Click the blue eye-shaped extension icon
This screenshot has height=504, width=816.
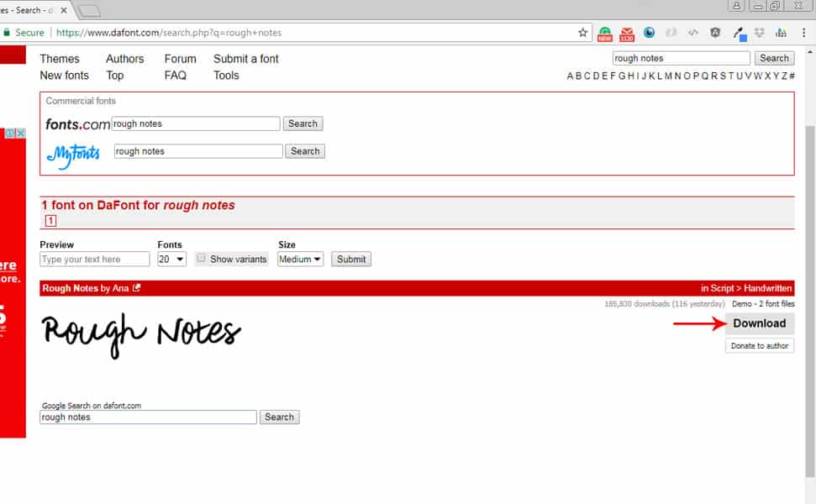tap(649, 33)
